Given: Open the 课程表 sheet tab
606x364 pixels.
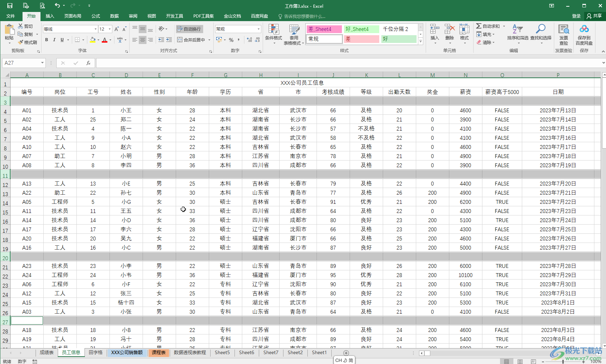Looking at the screenshot, I should [x=159, y=352].
